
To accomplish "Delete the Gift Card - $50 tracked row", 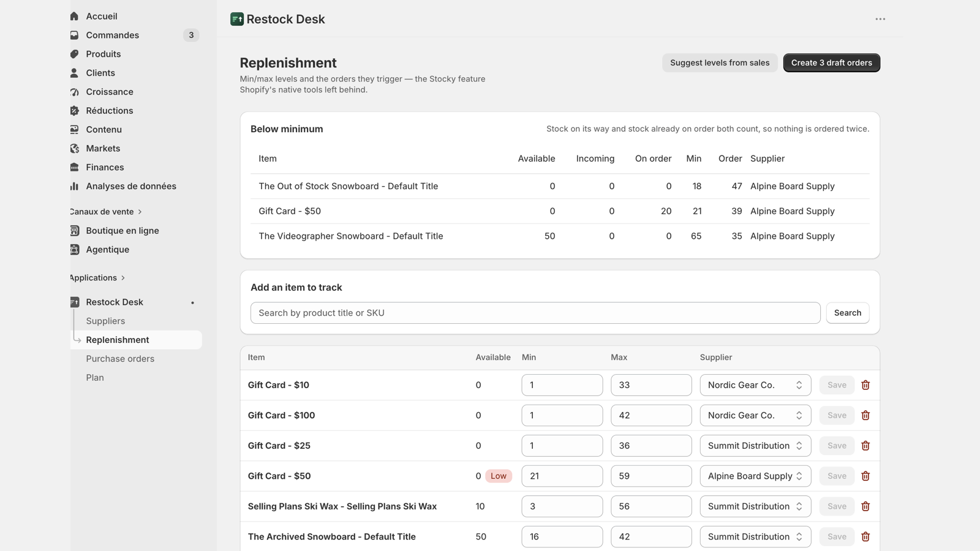I will (865, 476).
